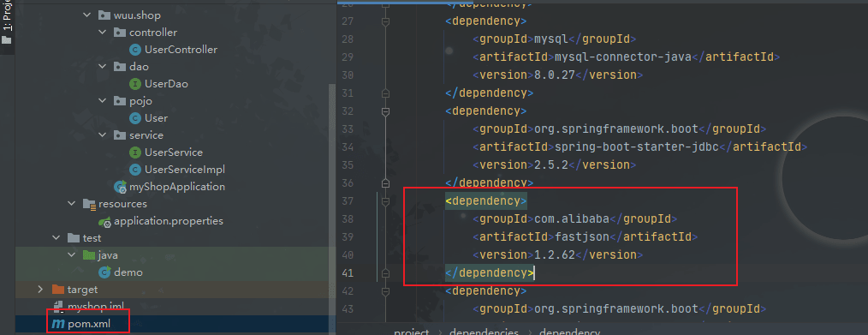
Task: Click the fold end marker at line 31
Action: tap(386, 93)
